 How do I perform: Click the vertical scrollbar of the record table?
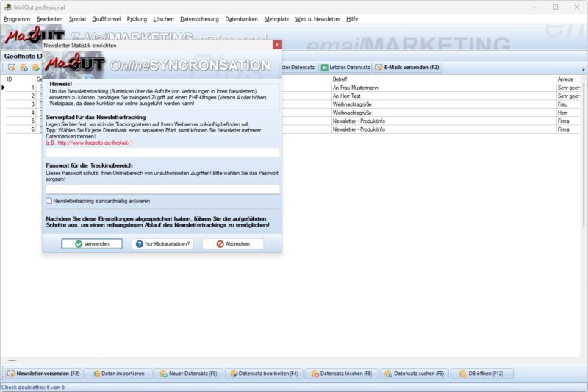(x=584, y=155)
